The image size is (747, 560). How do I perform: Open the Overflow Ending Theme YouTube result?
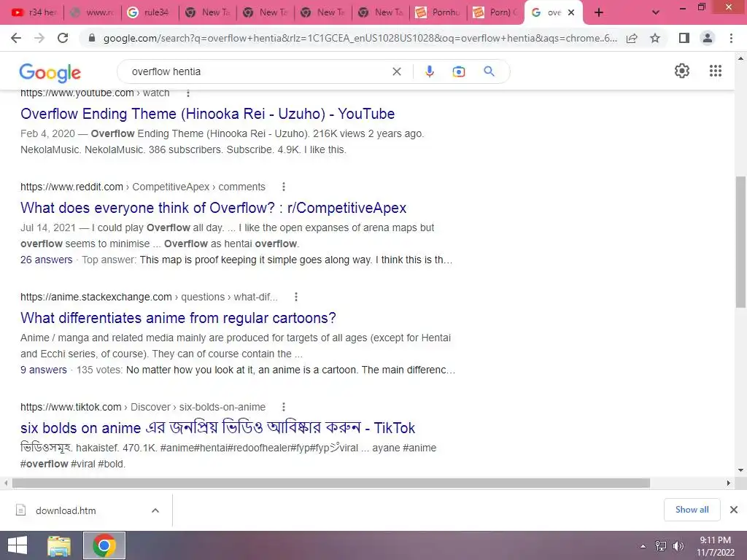click(x=208, y=114)
